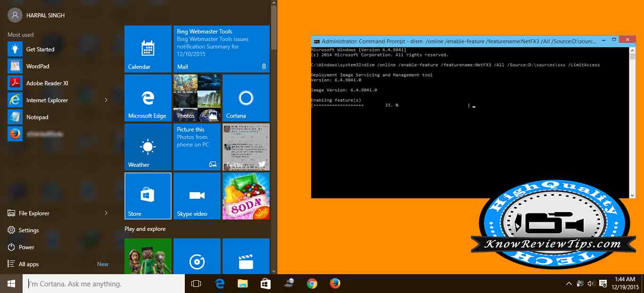Click Chrome icon in taskbar
The width and height of the screenshot is (644, 293).
pyautogui.click(x=312, y=284)
